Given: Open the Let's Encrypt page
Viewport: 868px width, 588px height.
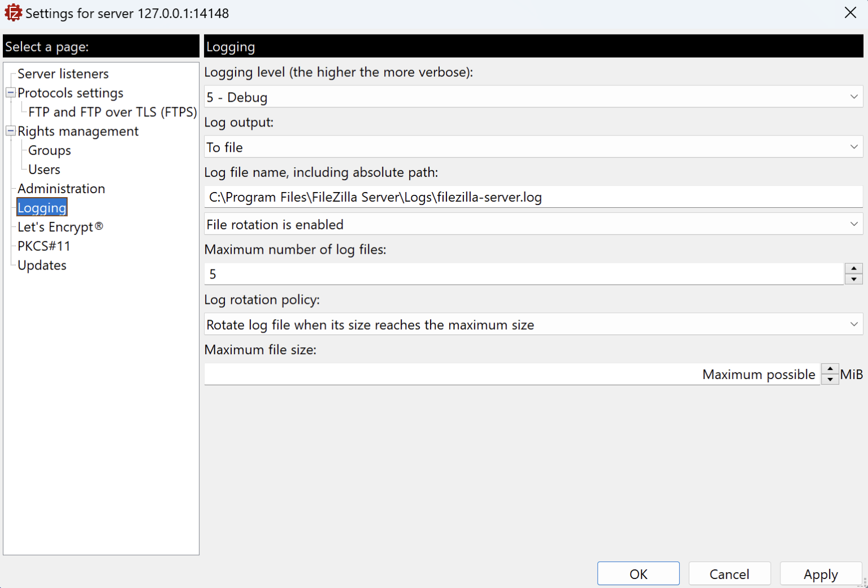Looking at the screenshot, I should click(x=60, y=227).
